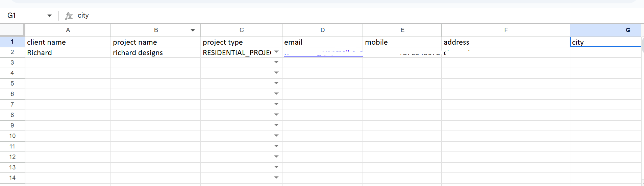The image size is (644, 186).
Task: Click the row 10 header
Action: tap(12, 136)
